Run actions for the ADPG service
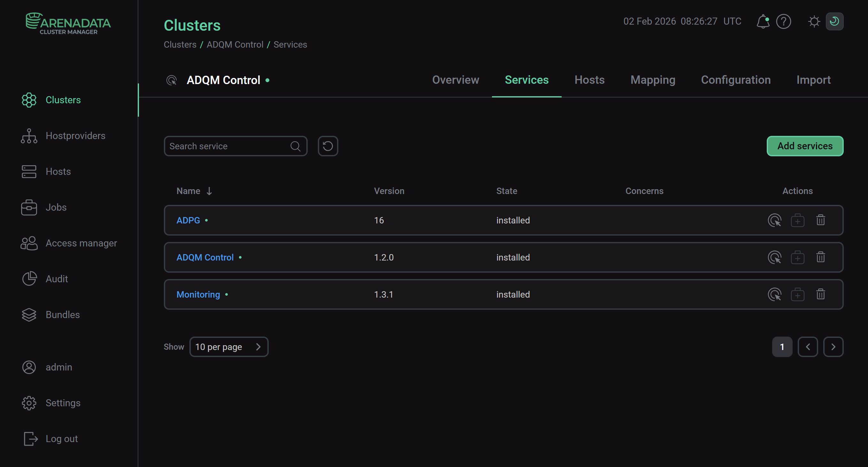868x467 pixels. click(x=774, y=220)
